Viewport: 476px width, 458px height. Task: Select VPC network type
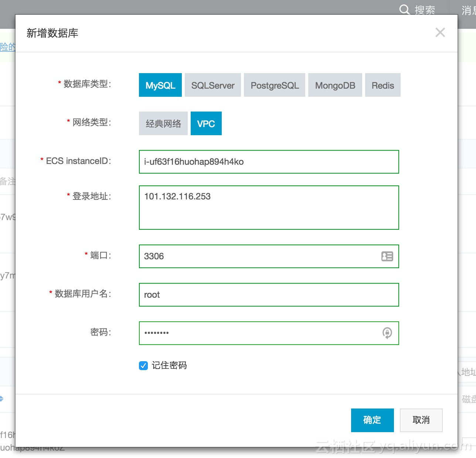(206, 123)
